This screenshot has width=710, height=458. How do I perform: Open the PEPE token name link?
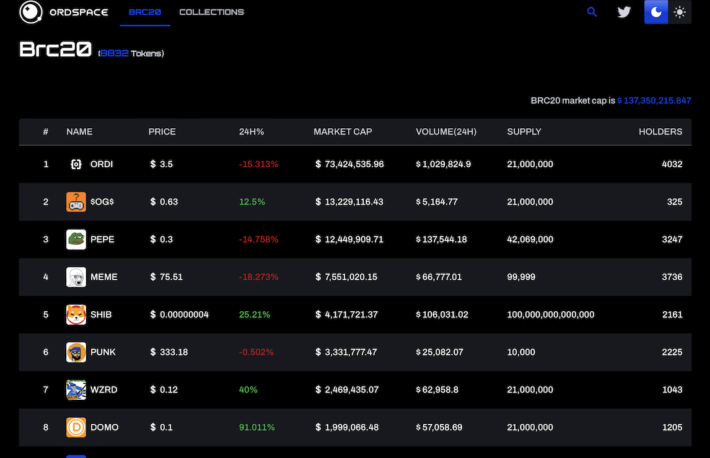[x=102, y=239]
